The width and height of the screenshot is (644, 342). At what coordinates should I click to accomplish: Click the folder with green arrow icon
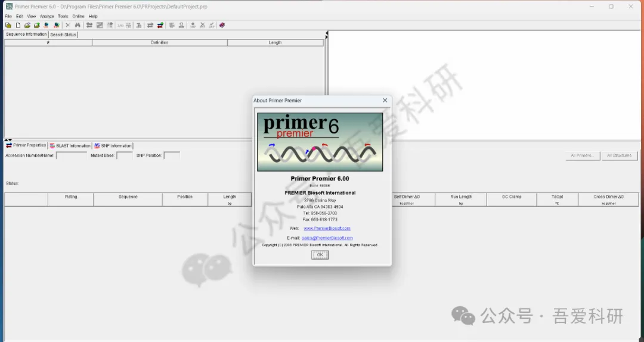pyautogui.click(x=37, y=26)
